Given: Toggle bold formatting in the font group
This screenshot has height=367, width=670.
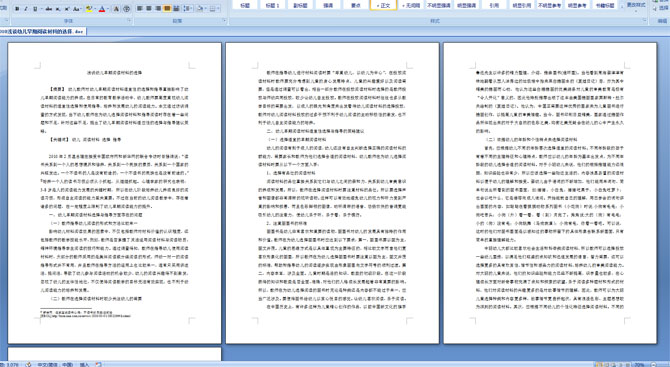Looking at the screenshot, I should pos(17,9).
